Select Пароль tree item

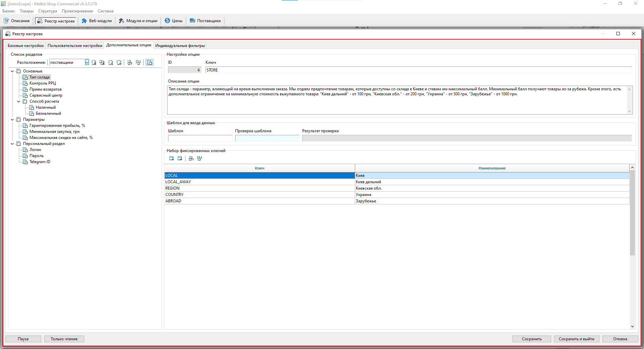tap(37, 156)
